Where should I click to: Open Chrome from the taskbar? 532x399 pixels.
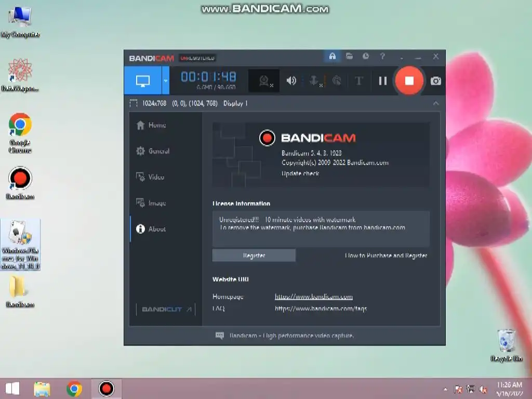click(74, 389)
